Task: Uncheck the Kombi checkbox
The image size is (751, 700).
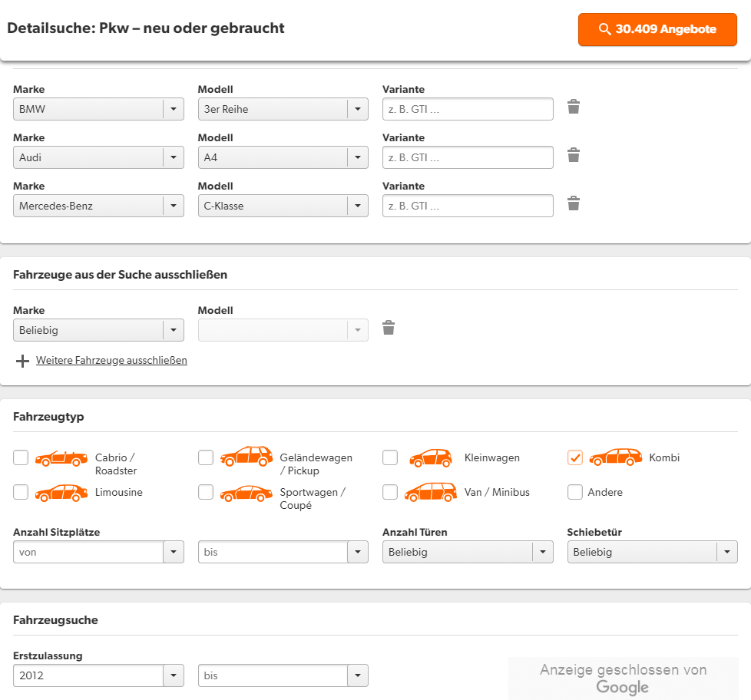Action: [x=574, y=457]
